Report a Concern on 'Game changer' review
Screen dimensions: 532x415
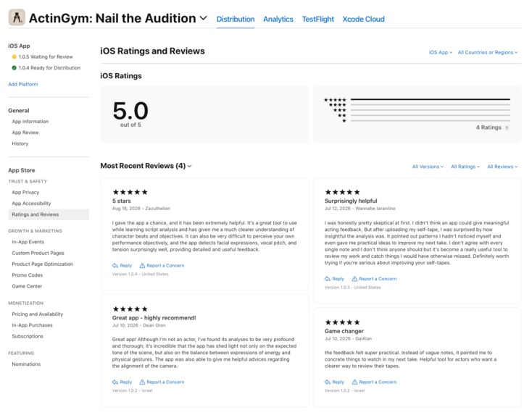[375, 382]
